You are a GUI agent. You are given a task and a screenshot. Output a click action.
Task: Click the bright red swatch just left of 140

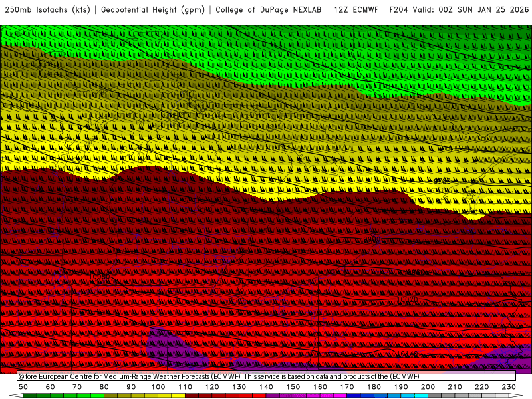pos(259,396)
